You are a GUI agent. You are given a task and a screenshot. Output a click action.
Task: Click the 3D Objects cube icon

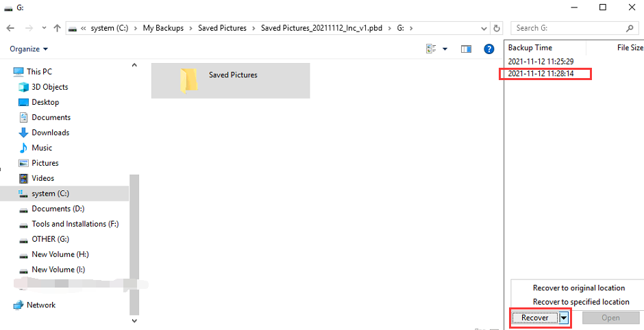click(x=23, y=87)
